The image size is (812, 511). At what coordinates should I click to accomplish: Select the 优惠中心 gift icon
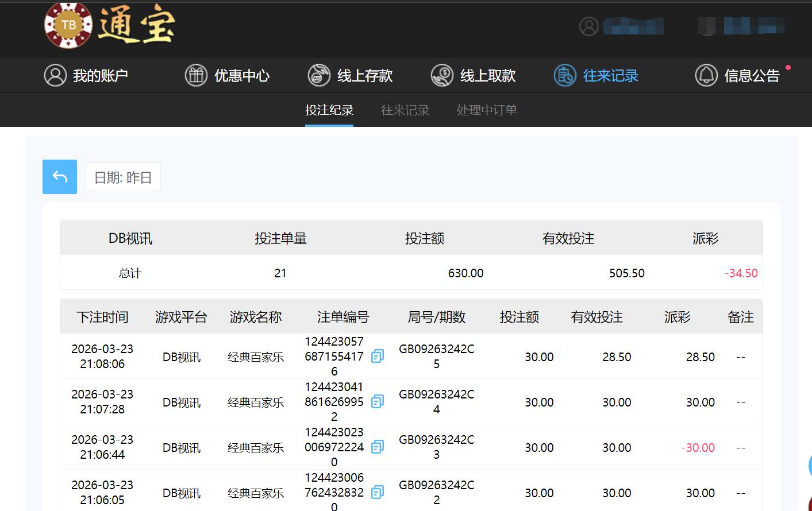[x=196, y=75]
